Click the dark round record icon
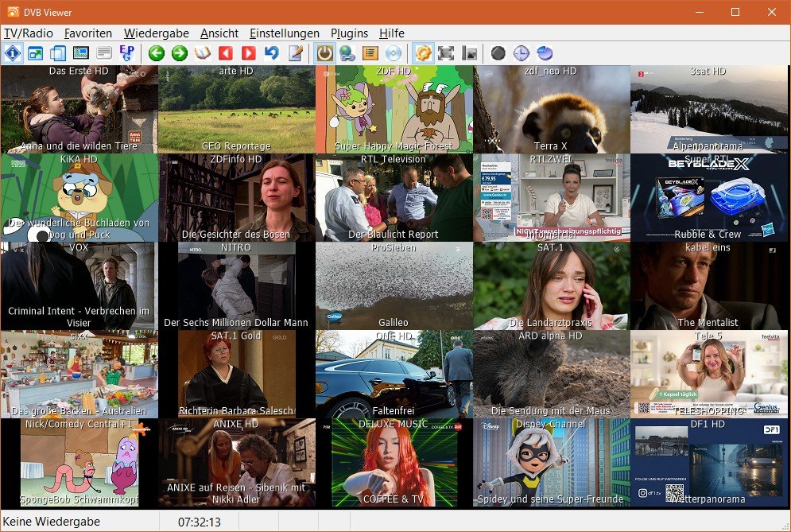Screen dimensions: 791x532 [498, 53]
